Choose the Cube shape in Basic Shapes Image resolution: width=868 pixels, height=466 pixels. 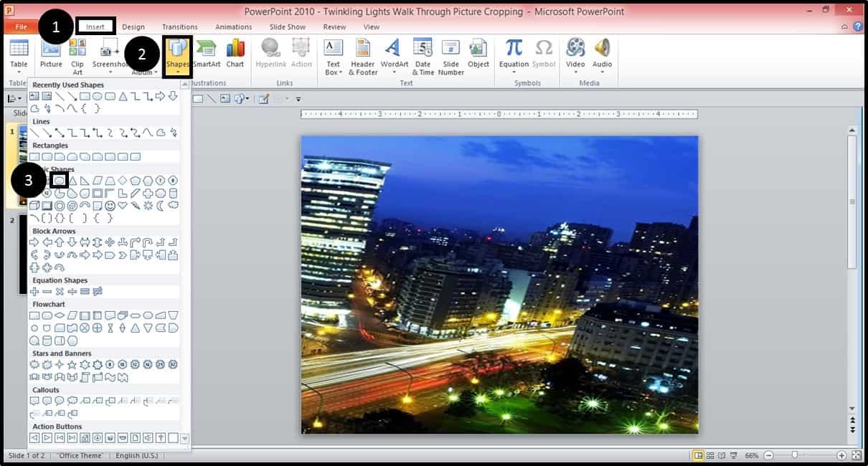(x=34, y=206)
